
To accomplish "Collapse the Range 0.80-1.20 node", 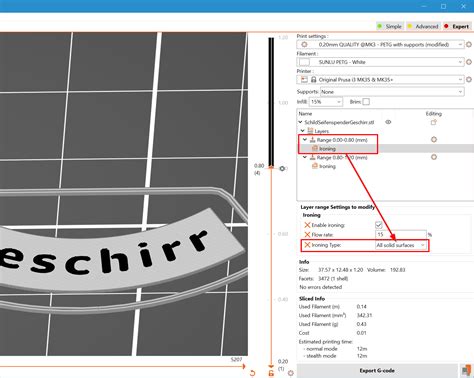I will [305, 157].
